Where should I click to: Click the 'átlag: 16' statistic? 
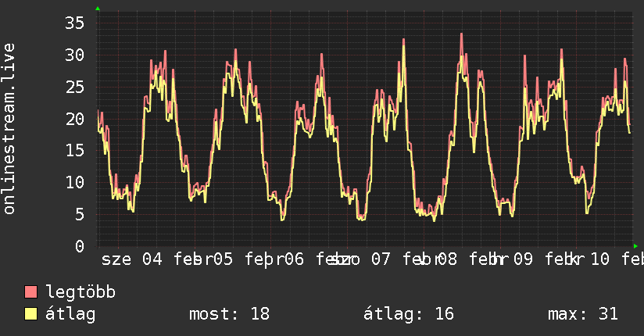pyautogui.click(x=409, y=314)
